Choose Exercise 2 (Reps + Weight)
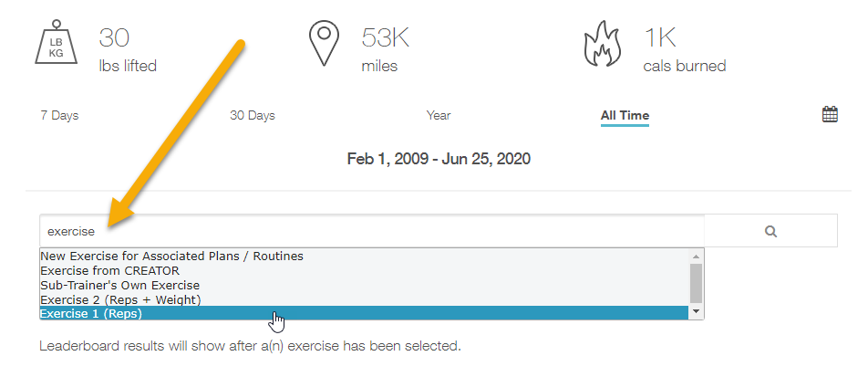 (120, 299)
